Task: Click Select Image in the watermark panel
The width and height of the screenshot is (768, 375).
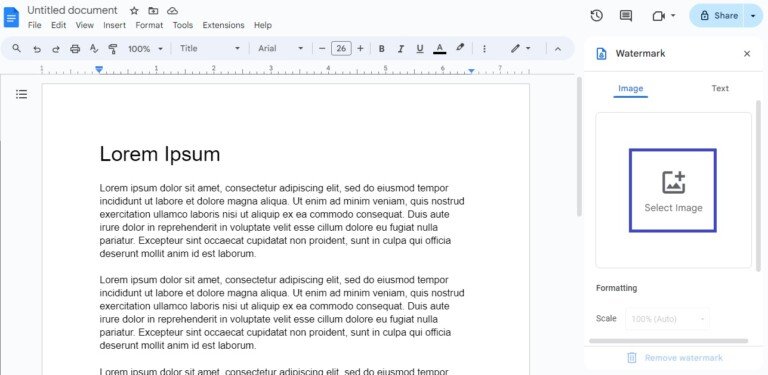Action: click(x=673, y=190)
